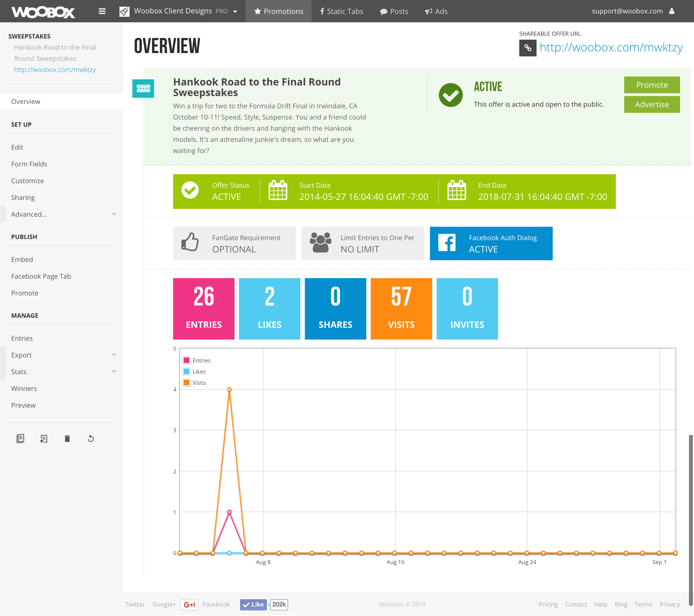Click the End Date calendar icon
694x616 pixels.
(457, 190)
